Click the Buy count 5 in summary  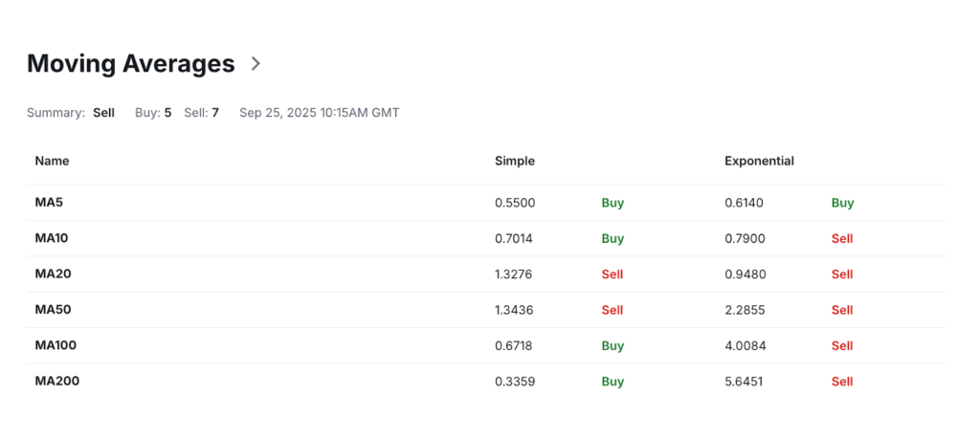point(167,113)
